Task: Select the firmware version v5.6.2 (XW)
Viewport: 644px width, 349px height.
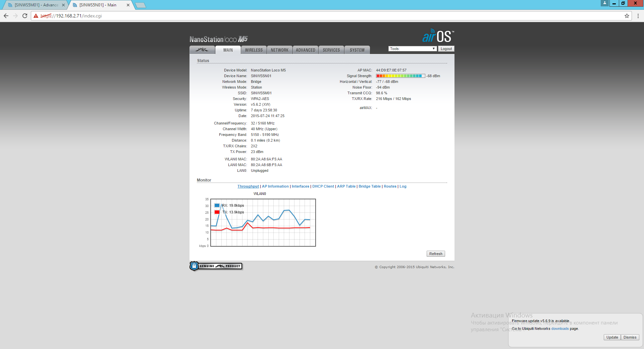Action: pos(261,104)
